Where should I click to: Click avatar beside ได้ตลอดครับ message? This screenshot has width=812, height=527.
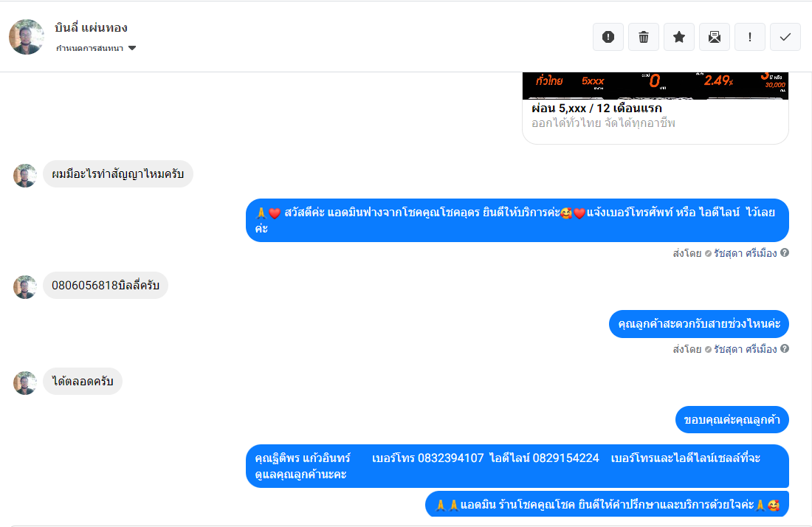[x=25, y=383]
